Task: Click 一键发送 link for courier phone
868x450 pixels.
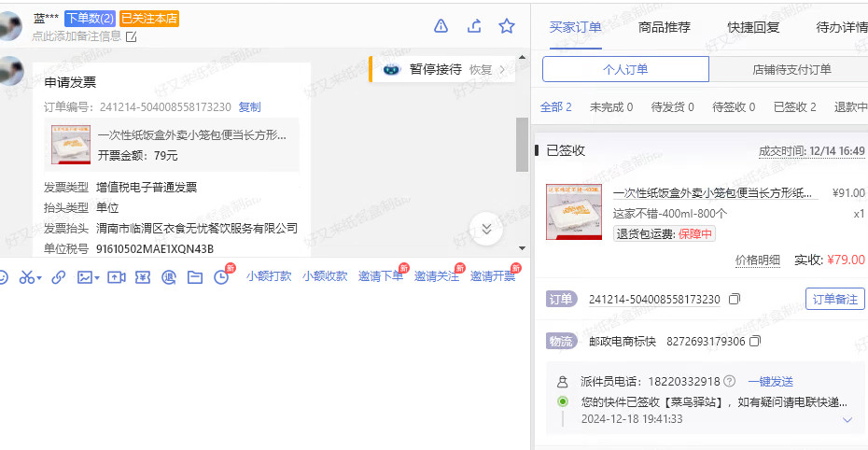Action: pos(770,381)
